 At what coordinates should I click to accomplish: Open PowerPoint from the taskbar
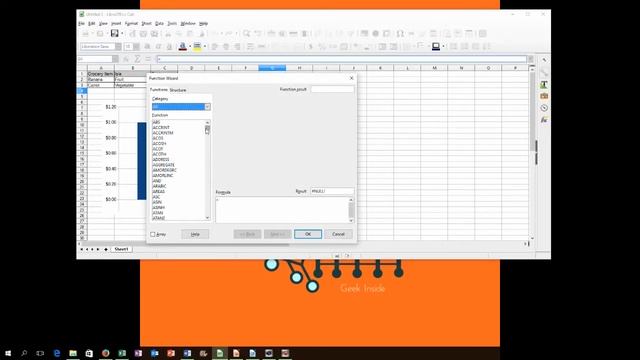(171, 353)
